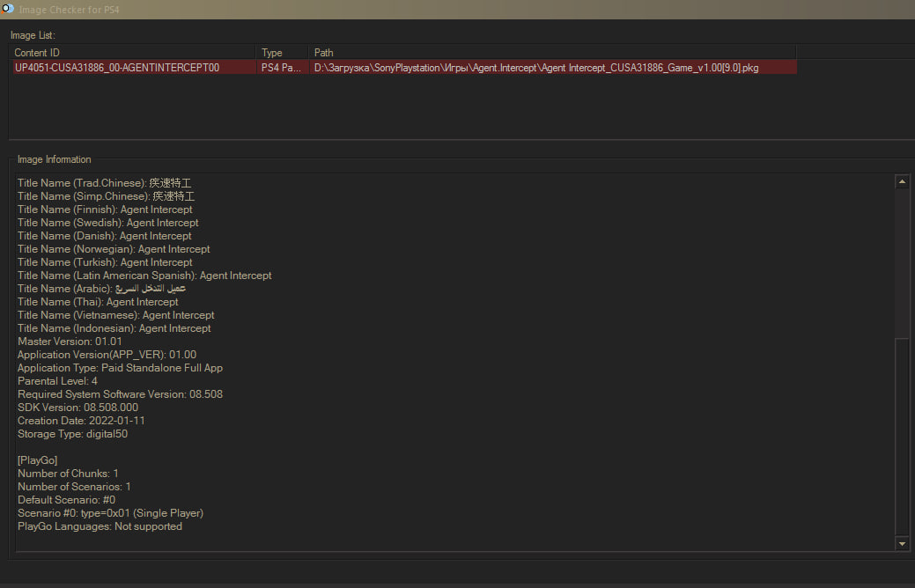Click the Title Name (Simp.Chinese) line

pos(107,196)
